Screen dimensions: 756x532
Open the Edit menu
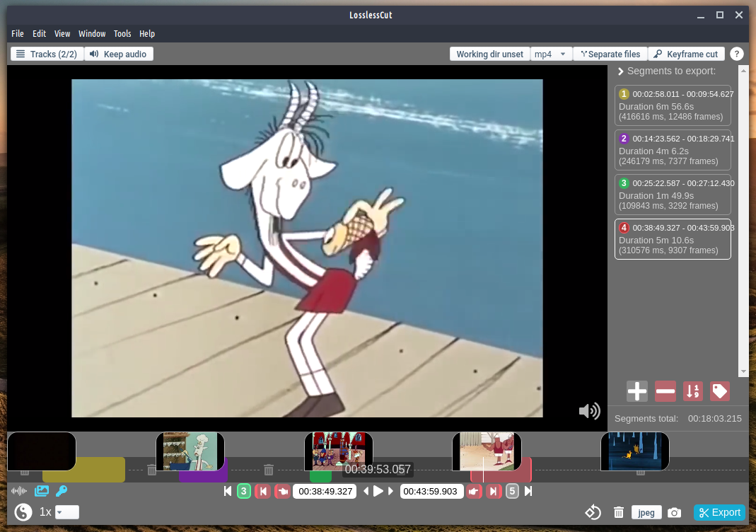(x=39, y=34)
